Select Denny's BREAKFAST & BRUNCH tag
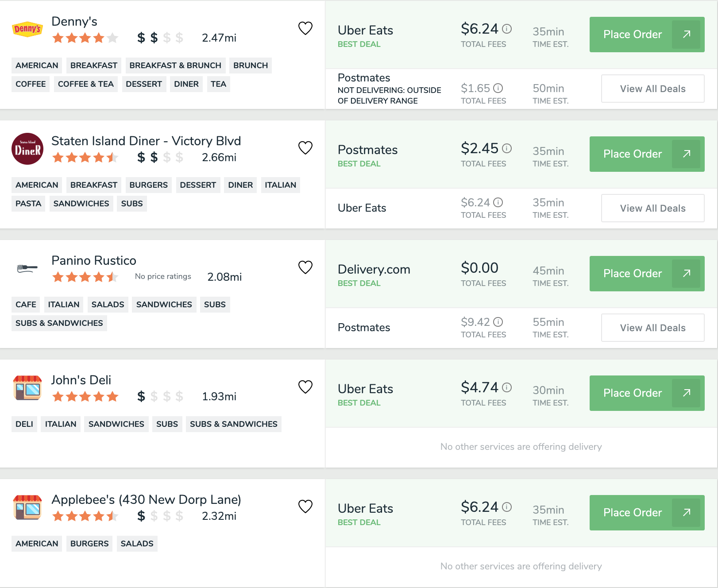This screenshot has width=718, height=588. [x=175, y=66]
